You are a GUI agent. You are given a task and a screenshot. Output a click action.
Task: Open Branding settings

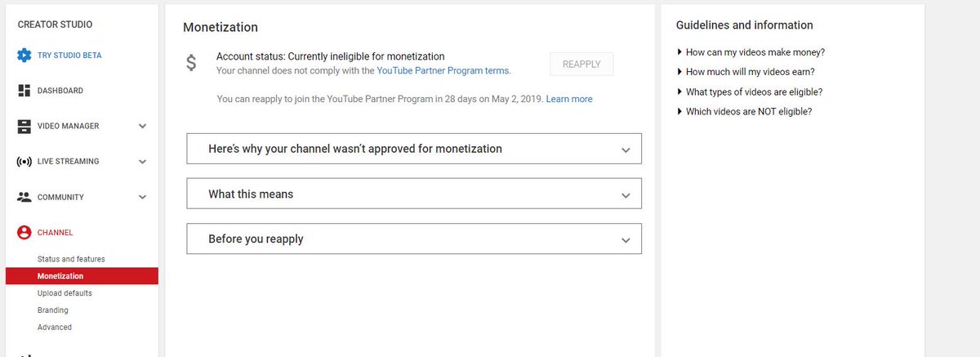(x=53, y=310)
